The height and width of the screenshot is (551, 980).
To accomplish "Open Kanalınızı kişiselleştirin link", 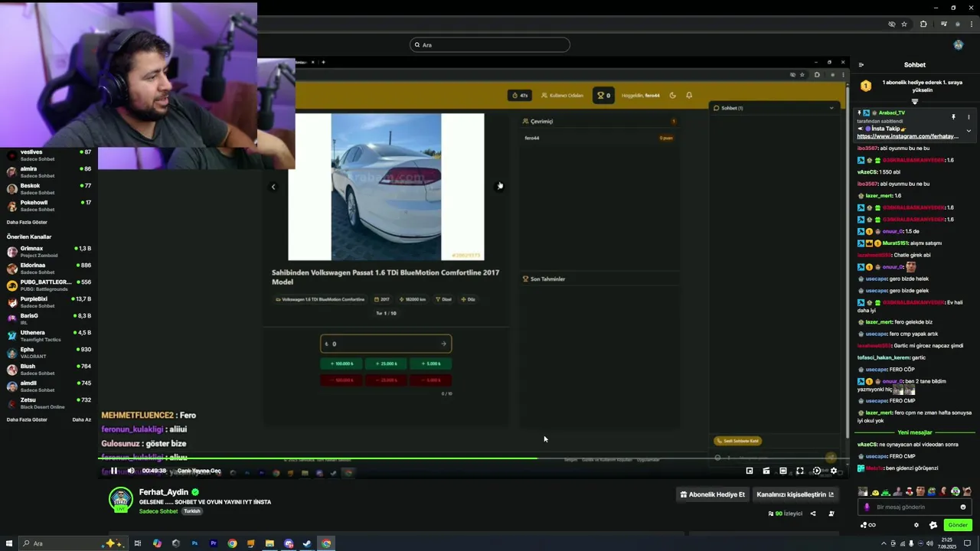I will (795, 494).
